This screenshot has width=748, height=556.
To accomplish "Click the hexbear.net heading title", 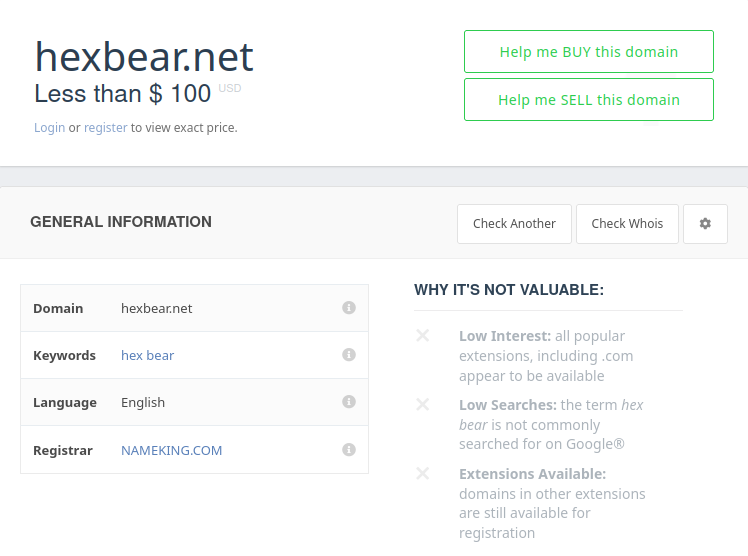I will [144, 57].
